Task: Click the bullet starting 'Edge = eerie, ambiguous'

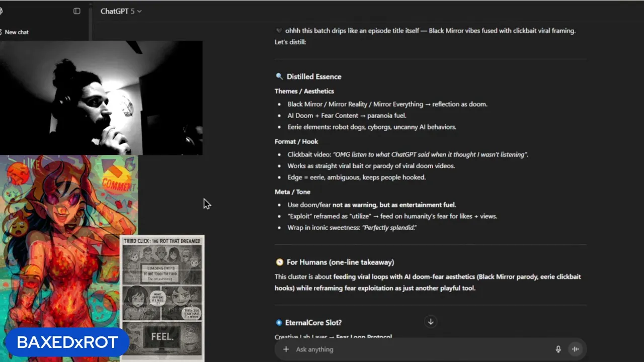Action: (356, 177)
